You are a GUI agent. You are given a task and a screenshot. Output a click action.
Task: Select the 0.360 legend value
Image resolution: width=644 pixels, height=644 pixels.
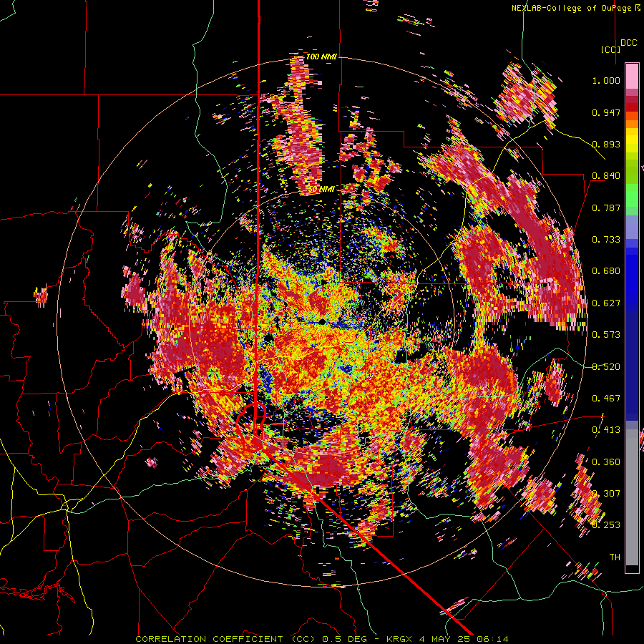606,462
